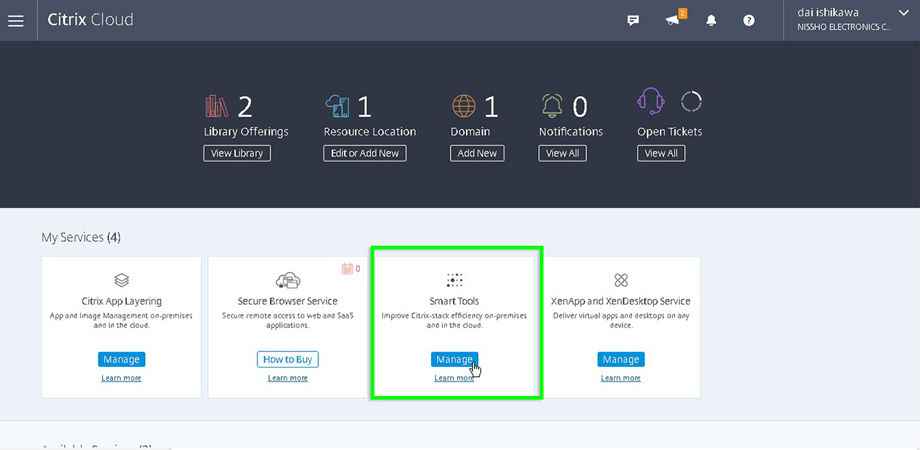Click the Domain globe icon
This screenshot has height=450, width=920.
pyautogui.click(x=463, y=105)
